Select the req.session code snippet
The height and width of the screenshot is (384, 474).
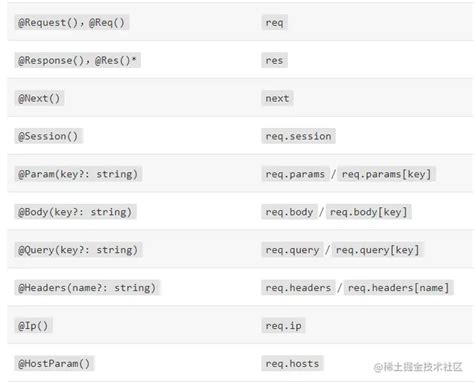[x=298, y=136]
